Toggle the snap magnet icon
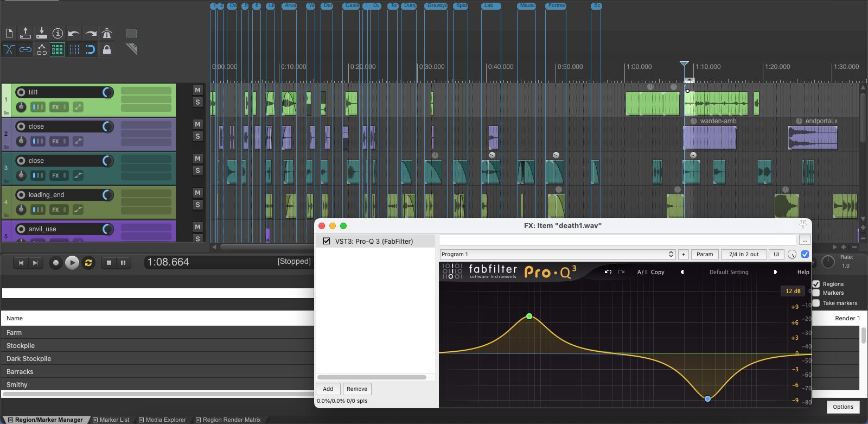 pyautogui.click(x=90, y=50)
